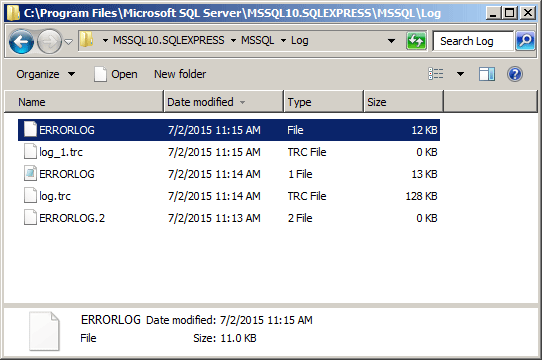Click the large file thumbnail in details pane

(x=44, y=331)
